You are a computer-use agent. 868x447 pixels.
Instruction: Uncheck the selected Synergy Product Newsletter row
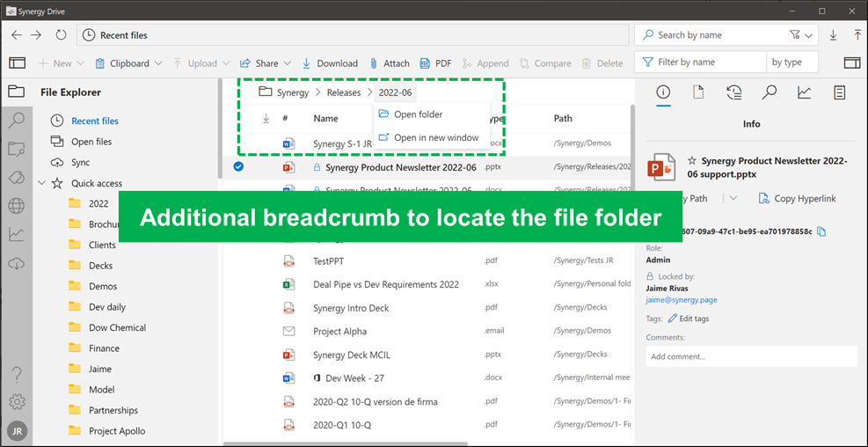point(238,166)
